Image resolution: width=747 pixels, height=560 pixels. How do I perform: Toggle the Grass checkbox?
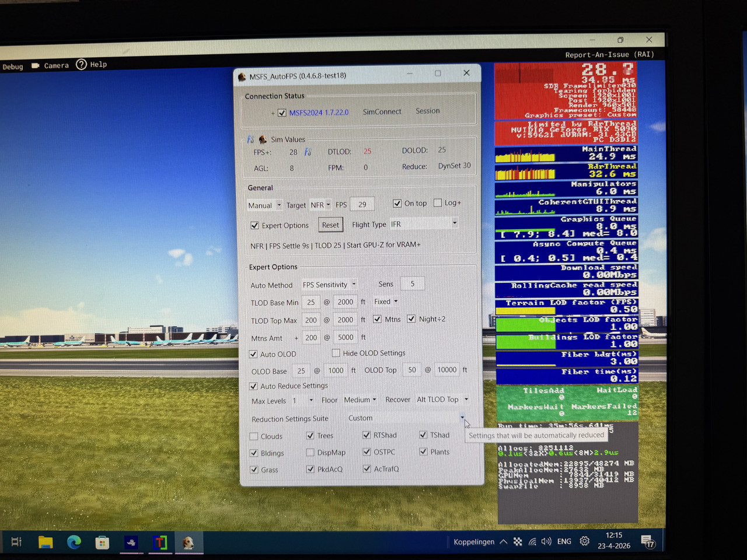point(254,470)
